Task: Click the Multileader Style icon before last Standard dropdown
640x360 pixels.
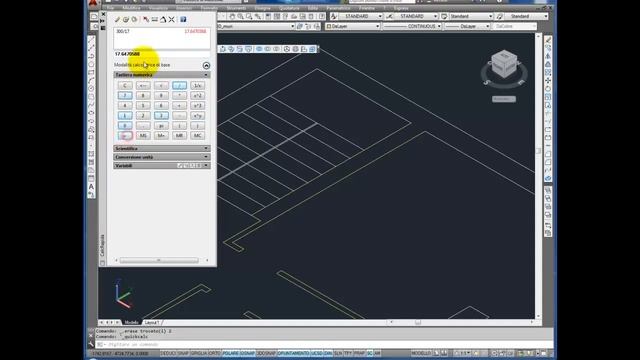Action: click(x=499, y=16)
